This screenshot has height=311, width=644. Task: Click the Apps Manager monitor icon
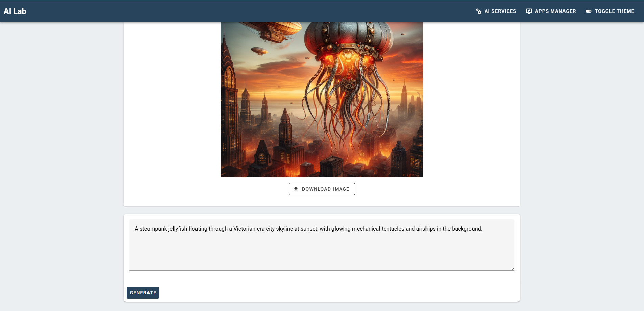click(529, 11)
